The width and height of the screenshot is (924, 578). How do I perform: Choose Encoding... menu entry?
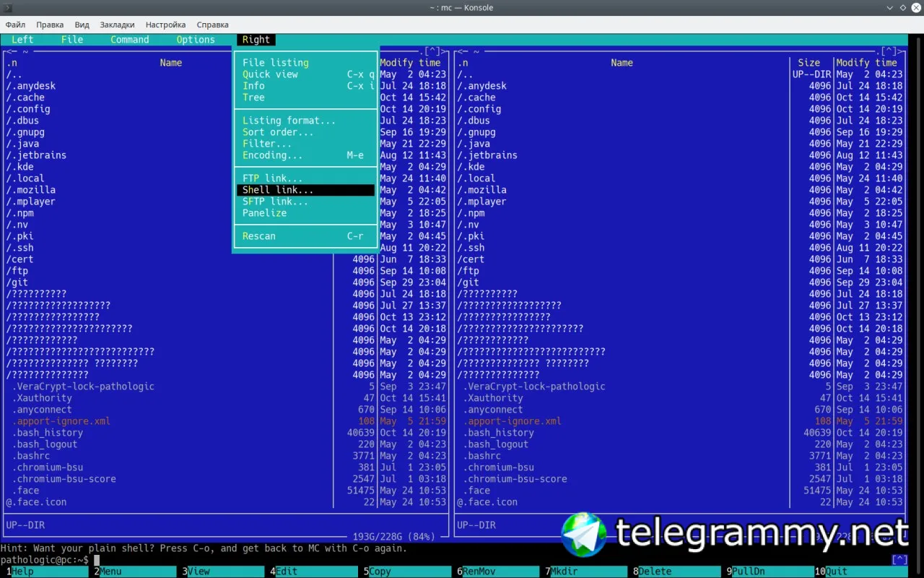(x=306, y=155)
